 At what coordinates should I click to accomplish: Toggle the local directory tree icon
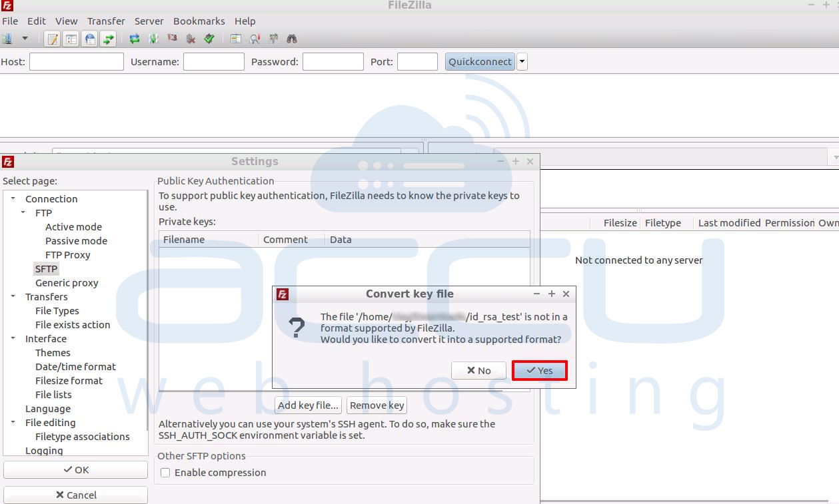tap(71, 39)
